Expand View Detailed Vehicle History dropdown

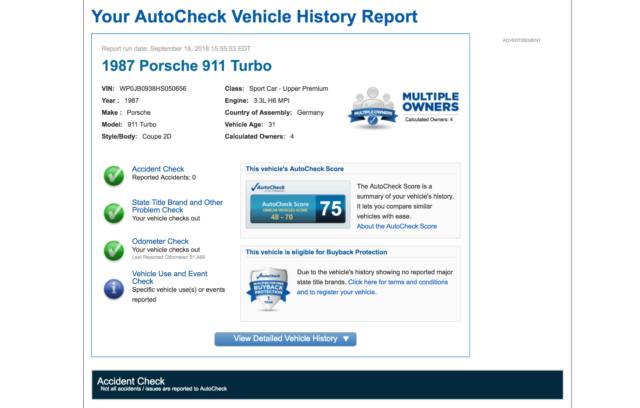[x=285, y=339]
